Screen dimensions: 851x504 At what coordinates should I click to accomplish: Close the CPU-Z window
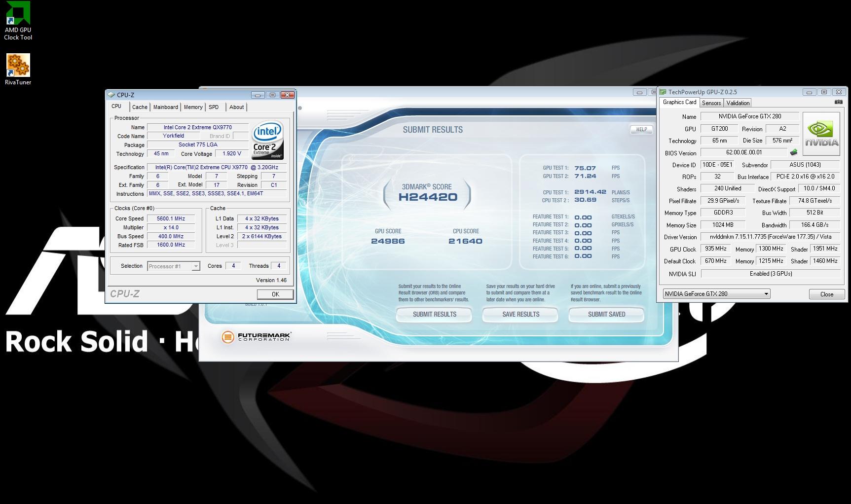287,95
